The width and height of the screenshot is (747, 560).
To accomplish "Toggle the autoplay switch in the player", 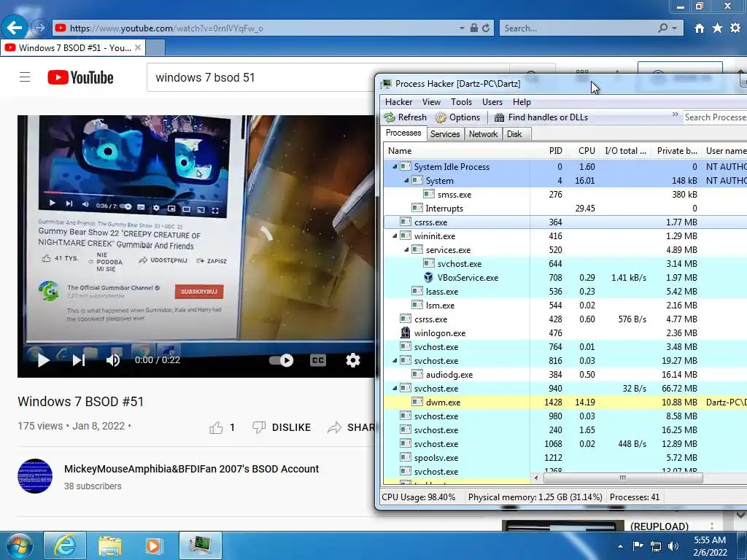I will point(282,360).
